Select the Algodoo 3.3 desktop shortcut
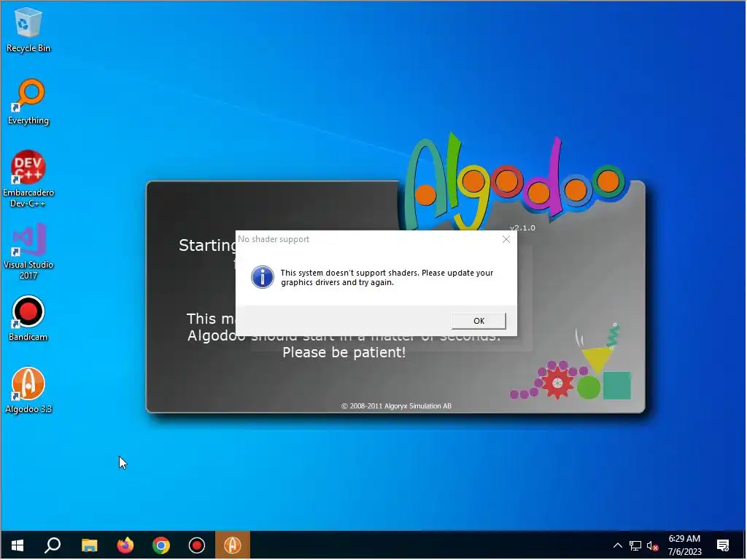 click(x=28, y=391)
